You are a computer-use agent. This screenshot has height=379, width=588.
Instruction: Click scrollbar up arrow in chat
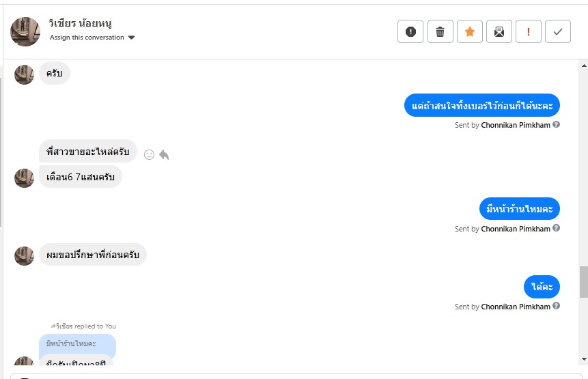(x=584, y=66)
